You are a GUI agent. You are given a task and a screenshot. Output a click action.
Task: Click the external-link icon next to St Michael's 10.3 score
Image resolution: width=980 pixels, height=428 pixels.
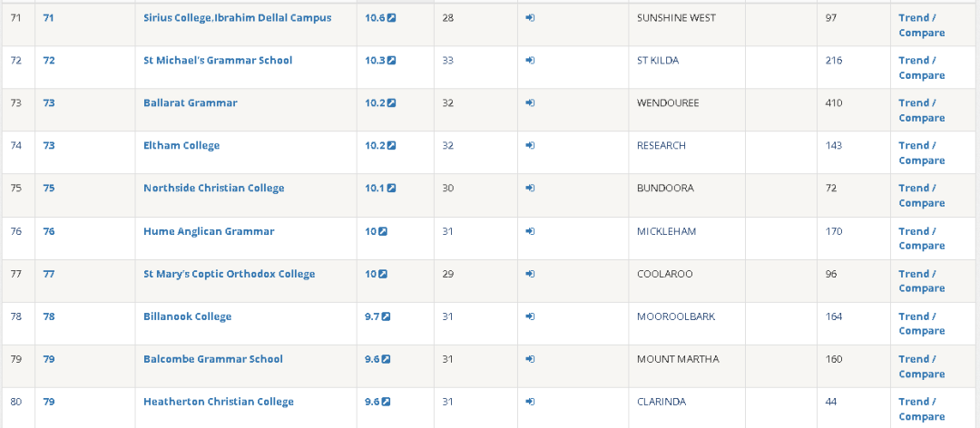(x=392, y=61)
